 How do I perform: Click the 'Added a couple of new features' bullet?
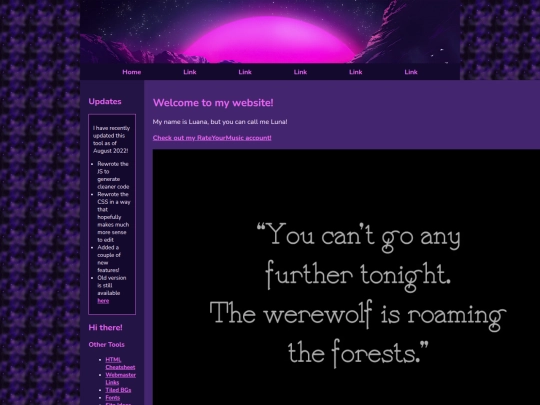pyautogui.click(x=109, y=259)
